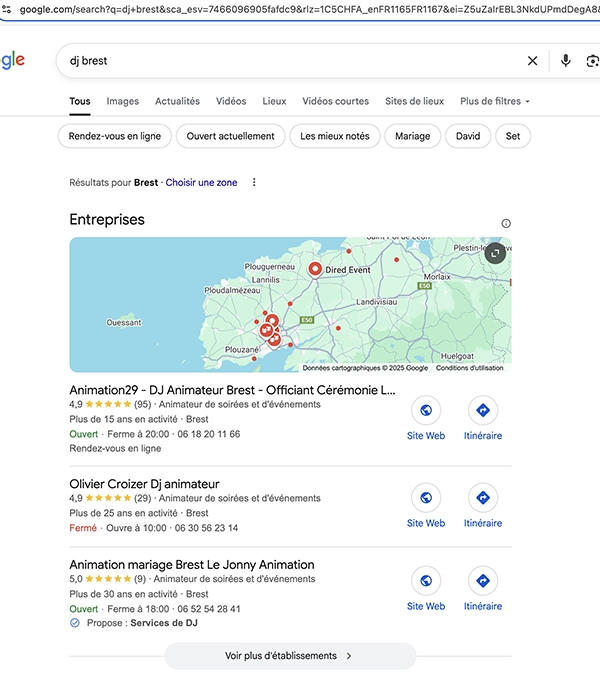The width and height of the screenshot is (600, 700).
Task: Open site info icon in address bar
Action: 6,9
